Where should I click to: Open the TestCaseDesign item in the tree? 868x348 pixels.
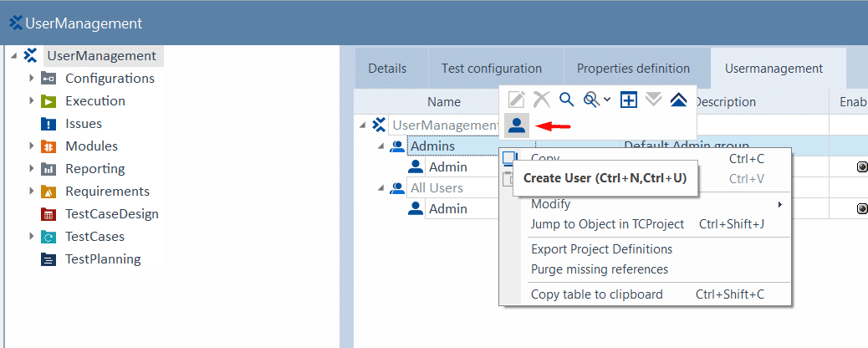(x=111, y=214)
